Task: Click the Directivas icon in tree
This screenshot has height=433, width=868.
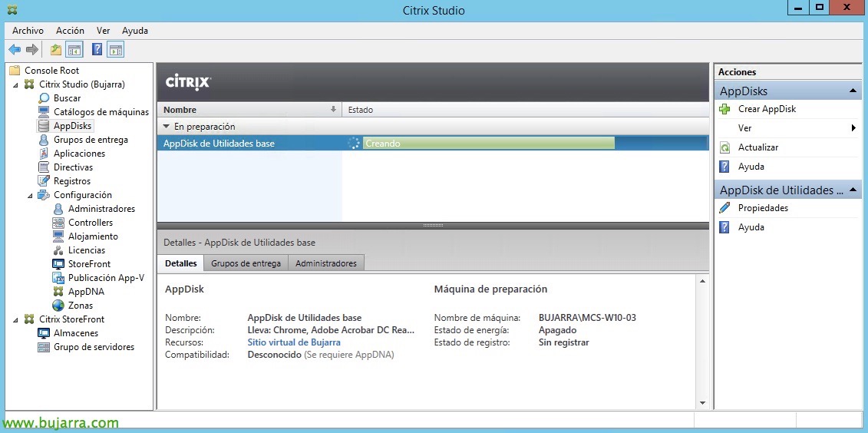Action: (x=44, y=167)
